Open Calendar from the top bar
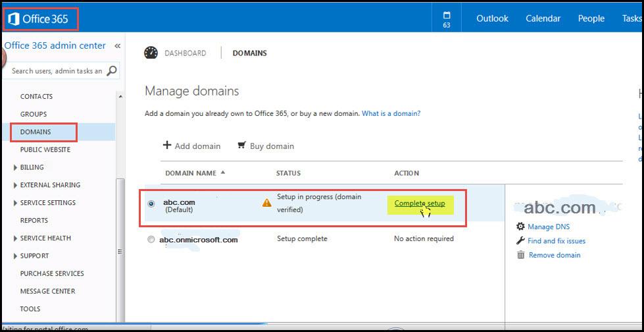 [543, 18]
